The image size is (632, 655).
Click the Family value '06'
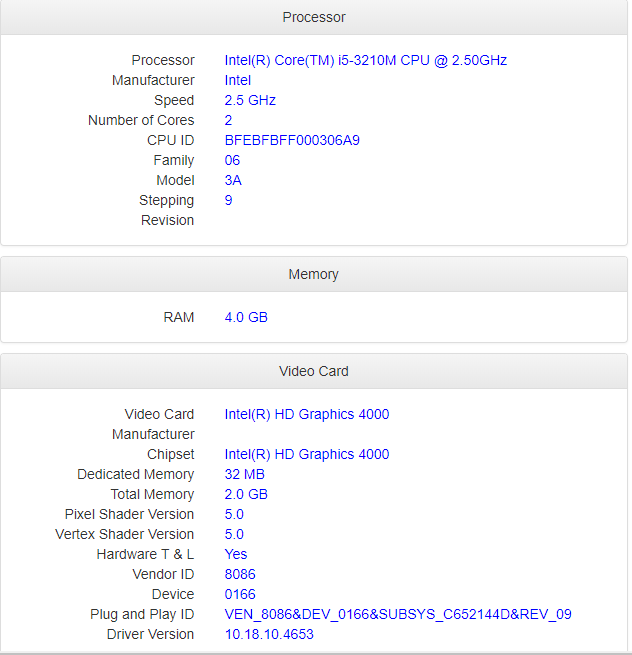tap(232, 160)
